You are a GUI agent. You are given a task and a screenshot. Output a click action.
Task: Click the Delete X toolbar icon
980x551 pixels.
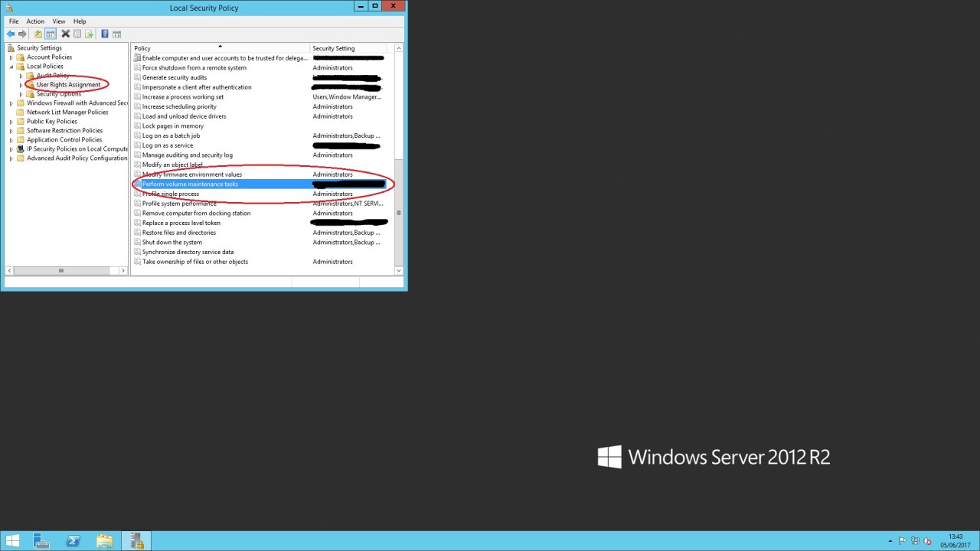[66, 34]
